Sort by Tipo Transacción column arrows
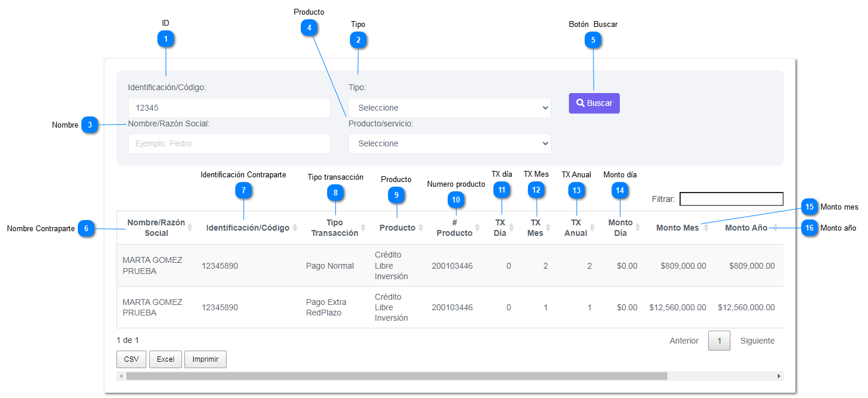 point(363,228)
